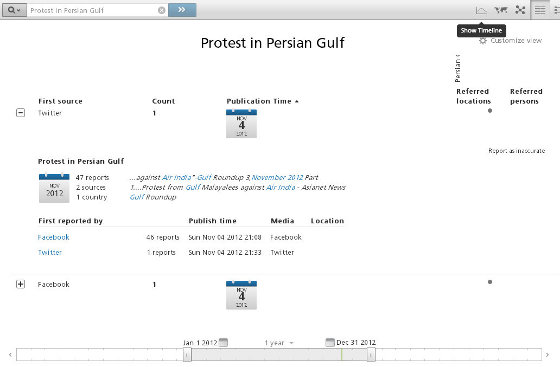This screenshot has height=367, width=560.
Task: Click the Publish time column header
Action: click(212, 221)
